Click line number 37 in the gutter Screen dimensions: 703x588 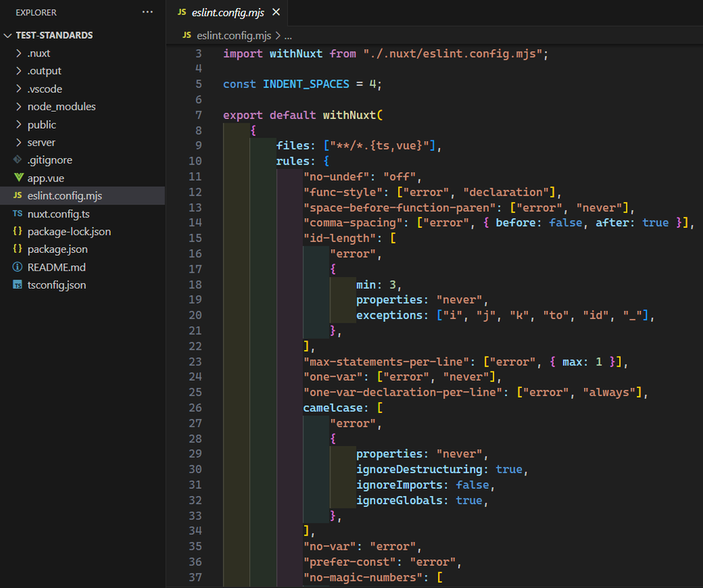coord(195,577)
